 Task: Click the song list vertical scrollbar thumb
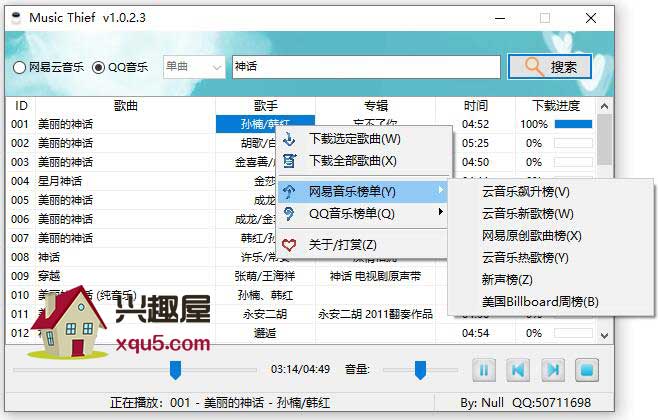coord(604,139)
